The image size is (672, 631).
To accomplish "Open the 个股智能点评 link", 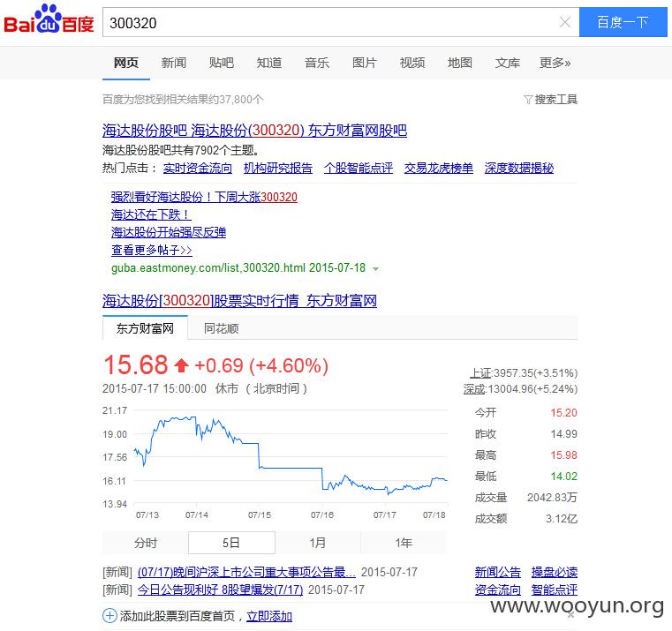I will point(359,168).
